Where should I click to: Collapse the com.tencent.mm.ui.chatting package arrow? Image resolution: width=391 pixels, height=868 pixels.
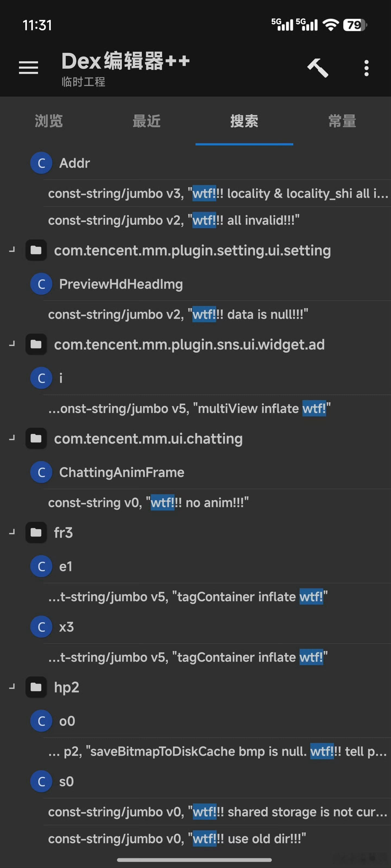[x=12, y=438]
